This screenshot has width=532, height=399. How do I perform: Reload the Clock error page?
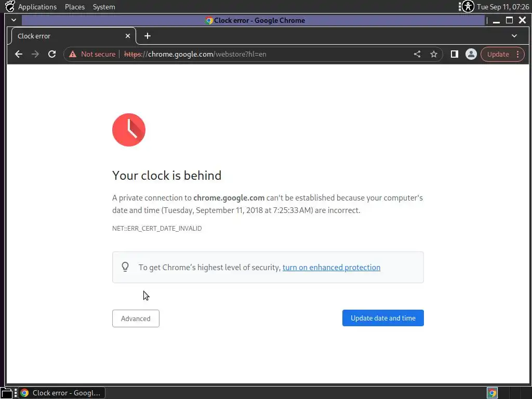(x=52, y=54)
